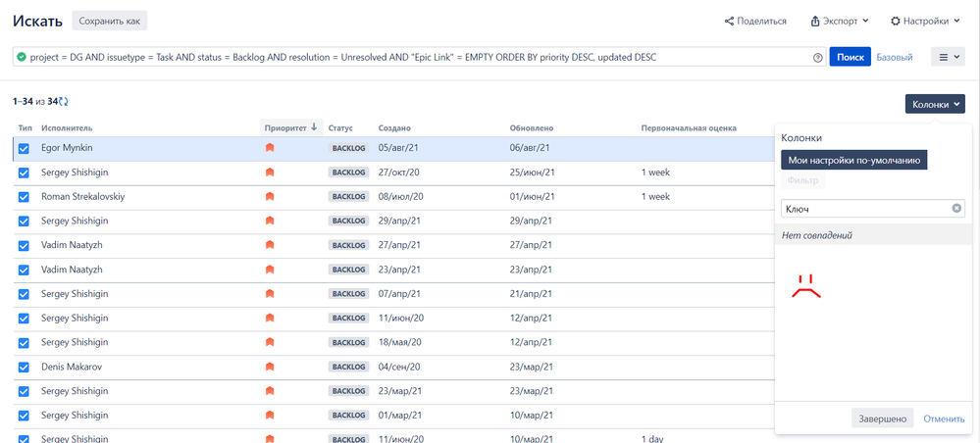Select Мои настройки по-умолчанию tab
This screenshot has height=443, width=980.
[853, 160]
